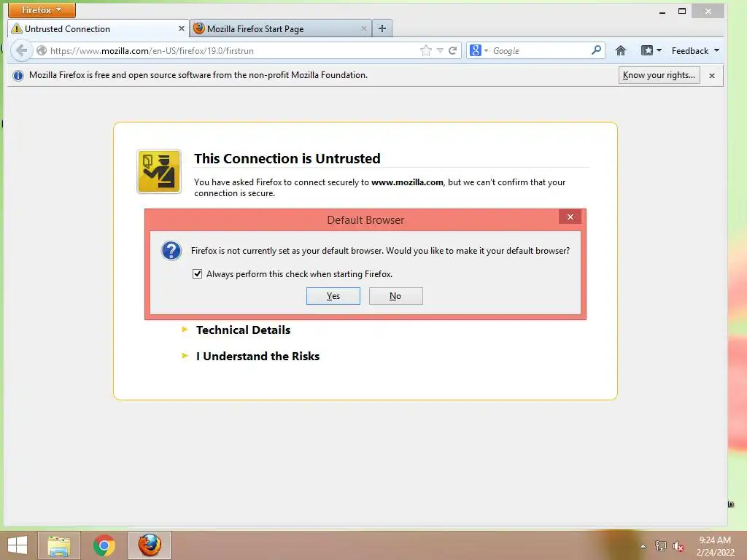Open the orange Firefox menu button
The height and width of the screenshot is (560, 747).
(x=42, y=10)
